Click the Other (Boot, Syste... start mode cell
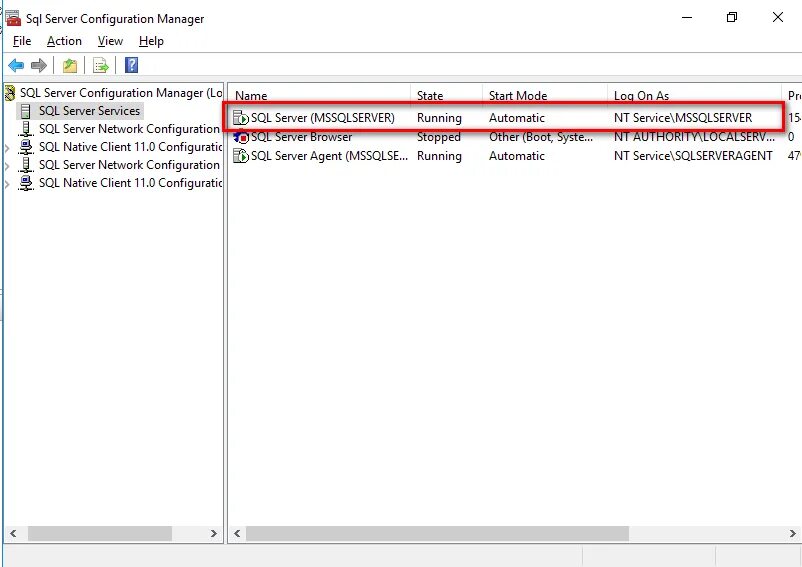Screen dimensions: 802x567 (541, 137)
